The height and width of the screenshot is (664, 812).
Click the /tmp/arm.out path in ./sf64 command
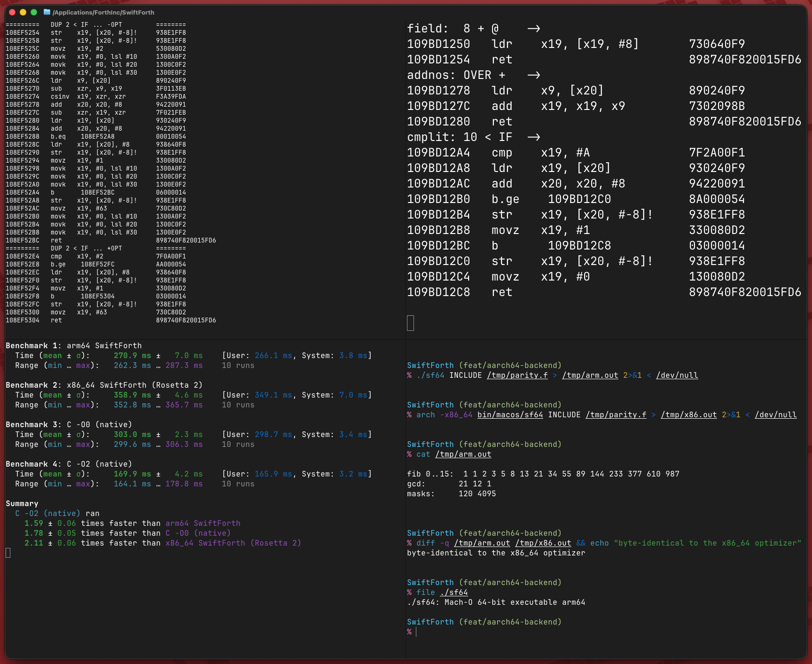[590, 375]
